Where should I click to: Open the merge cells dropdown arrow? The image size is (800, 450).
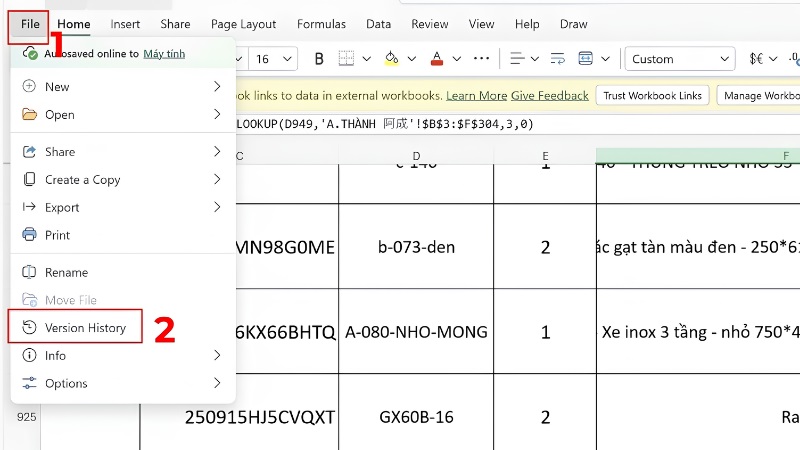tap(606, 59)
